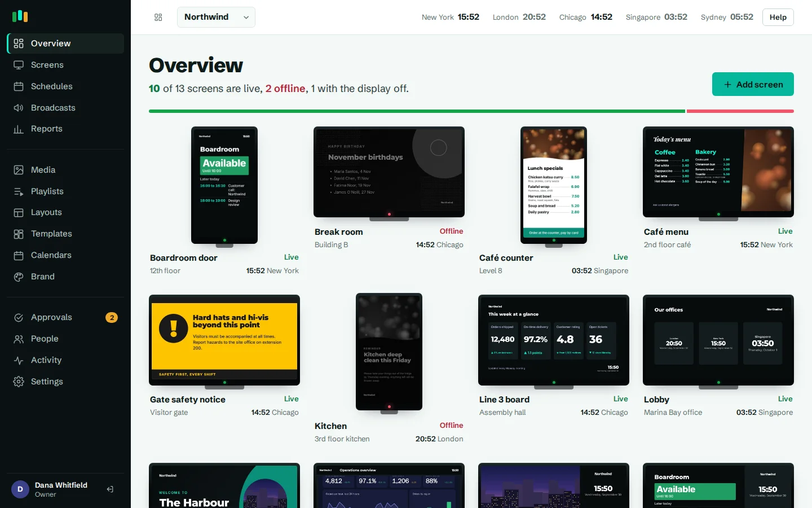The image size is (812, 508).
Task: Click the Reports bar chart icon
Action: click(x=19, y=129)
